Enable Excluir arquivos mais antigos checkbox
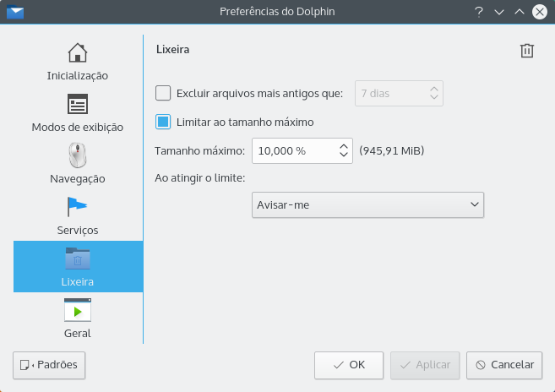Viewport: 555px width, 392px height. pyautogui.click(x=164, y=94)
